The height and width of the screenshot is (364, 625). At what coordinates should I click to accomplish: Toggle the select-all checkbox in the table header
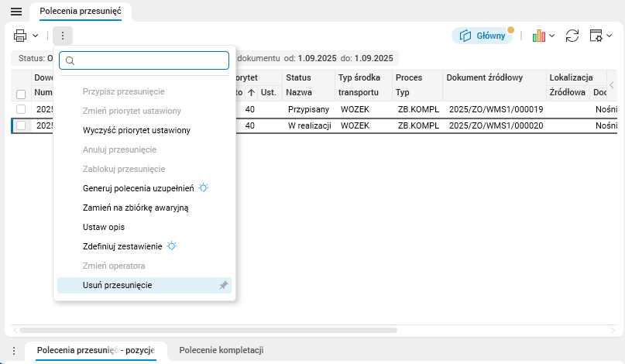pyautogui.click(x=21, y=94)
